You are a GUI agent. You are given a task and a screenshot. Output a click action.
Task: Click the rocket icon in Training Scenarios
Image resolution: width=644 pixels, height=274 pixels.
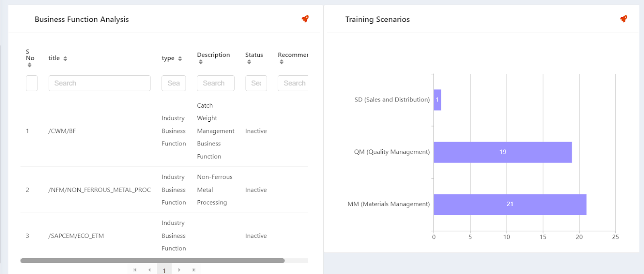pyautogui.click(x=623, y=19)
